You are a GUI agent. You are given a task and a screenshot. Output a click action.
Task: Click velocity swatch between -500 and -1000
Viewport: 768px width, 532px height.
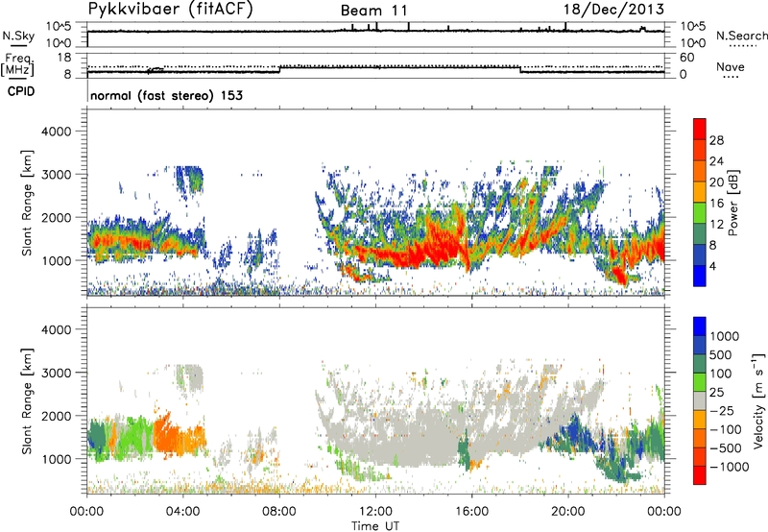tap(700, 456)
